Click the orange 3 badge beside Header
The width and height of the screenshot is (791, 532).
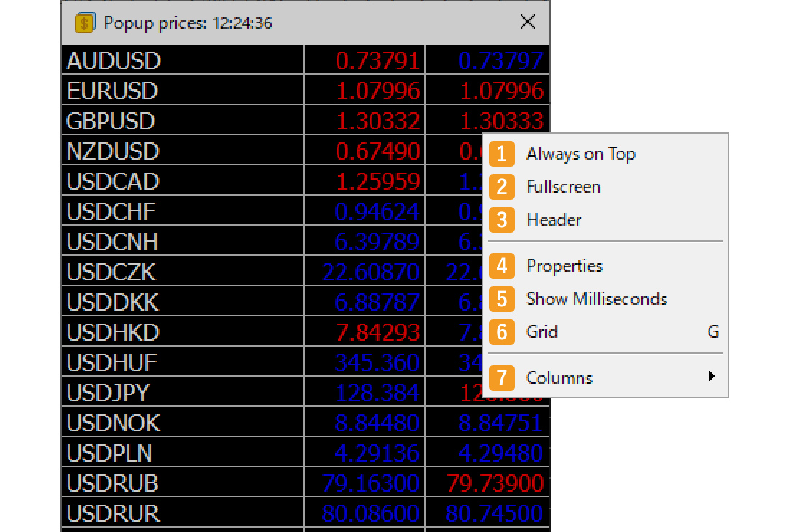pyautogui.click(x=501, y=220)
